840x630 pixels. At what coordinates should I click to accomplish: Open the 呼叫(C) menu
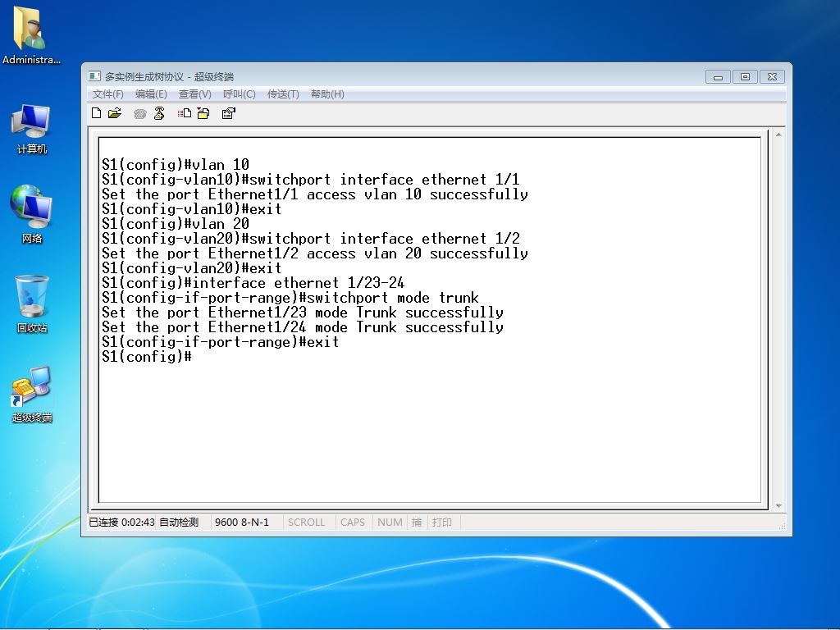pos(239,94)
